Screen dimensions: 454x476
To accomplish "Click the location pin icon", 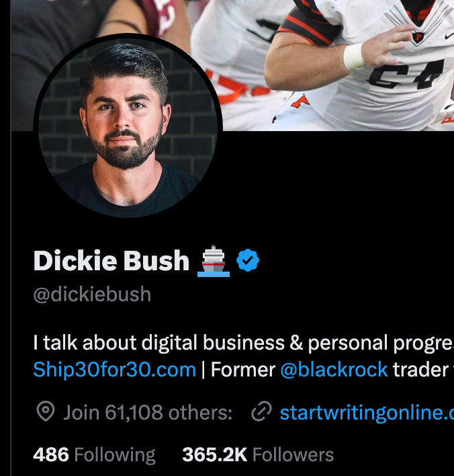I will point(46,411).
